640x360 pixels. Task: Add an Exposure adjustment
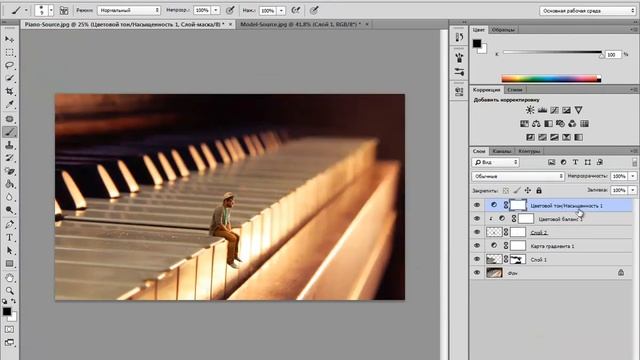(566, 110)
